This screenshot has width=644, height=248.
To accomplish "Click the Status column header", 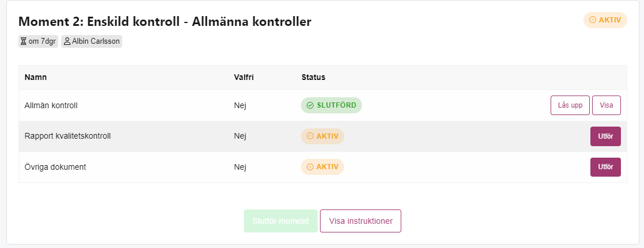I will (314, 77).
